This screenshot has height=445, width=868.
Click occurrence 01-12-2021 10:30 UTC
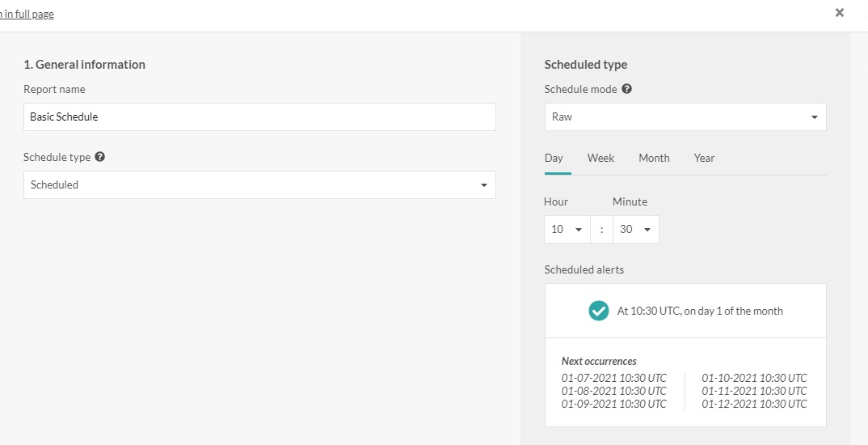[755, 404]
